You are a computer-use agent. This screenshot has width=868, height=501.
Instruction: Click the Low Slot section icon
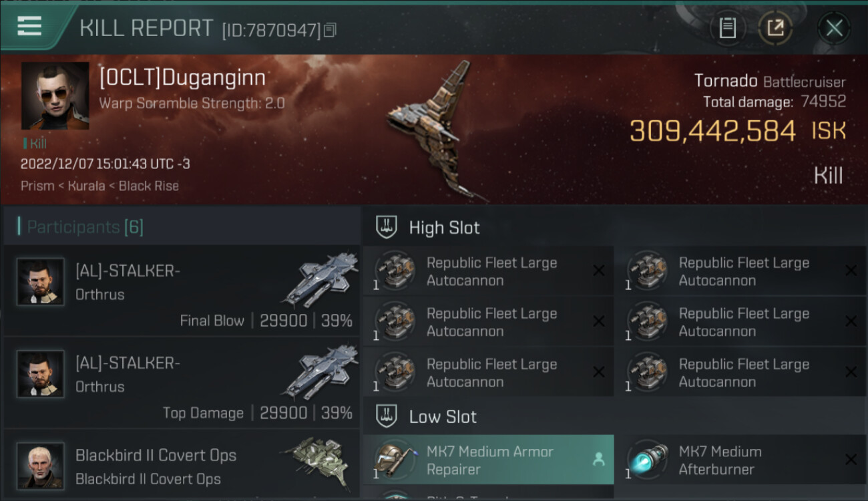pos(387,416)
